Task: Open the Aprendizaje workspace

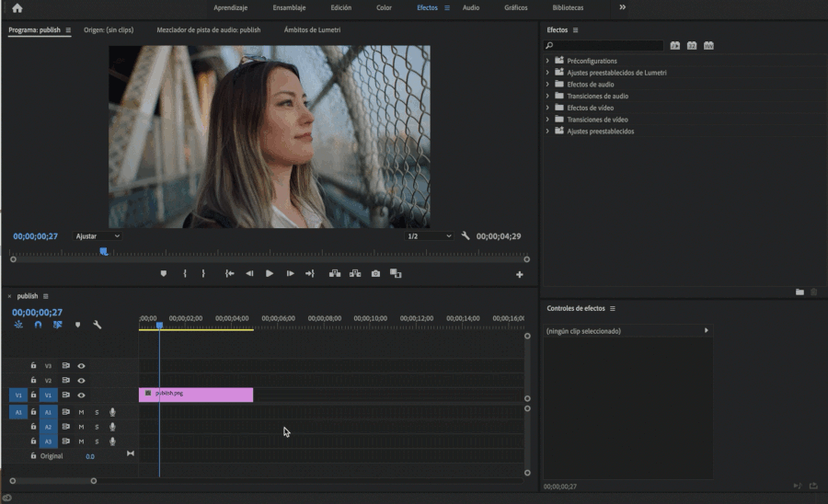Action: point(230,8)
